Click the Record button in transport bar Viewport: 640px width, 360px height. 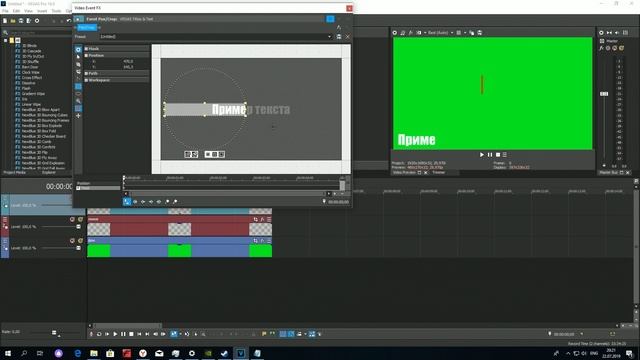click(91, 334)
